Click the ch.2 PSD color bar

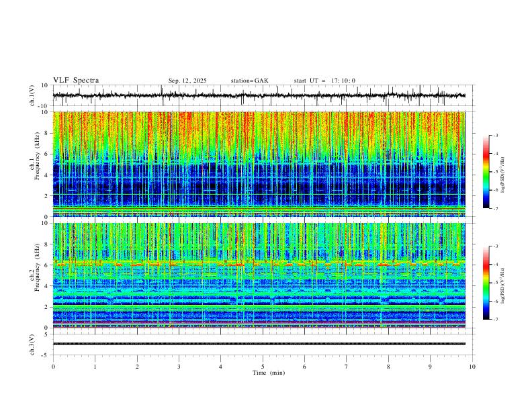(486, 283)
